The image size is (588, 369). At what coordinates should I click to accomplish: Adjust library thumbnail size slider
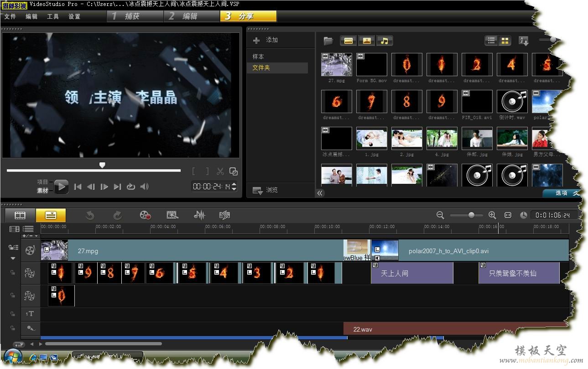pyautogui.click(x=553, y=40)
